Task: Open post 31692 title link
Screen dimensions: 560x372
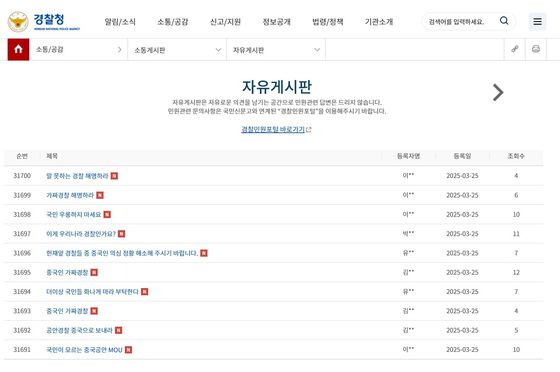Action: [79, 330]
